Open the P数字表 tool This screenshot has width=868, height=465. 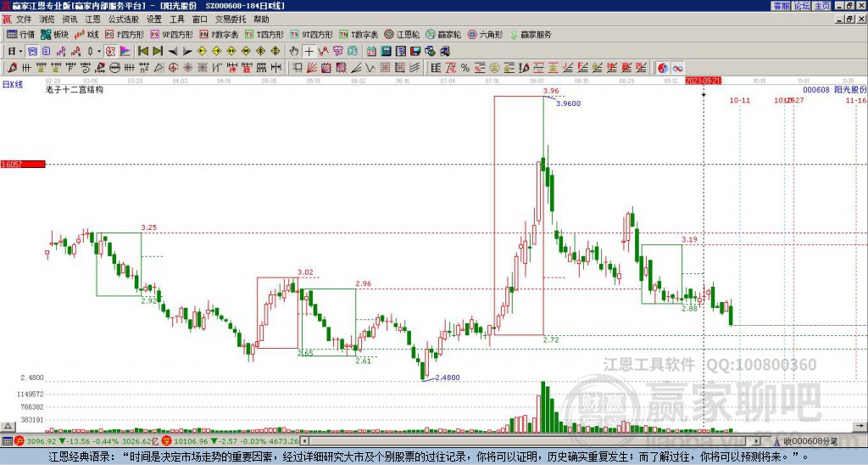pos(219,34)
